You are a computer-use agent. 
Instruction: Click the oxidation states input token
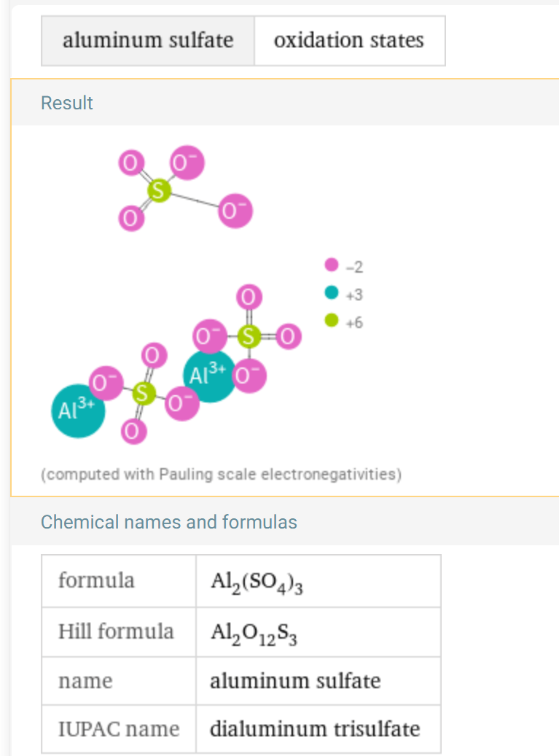(349, 41)
